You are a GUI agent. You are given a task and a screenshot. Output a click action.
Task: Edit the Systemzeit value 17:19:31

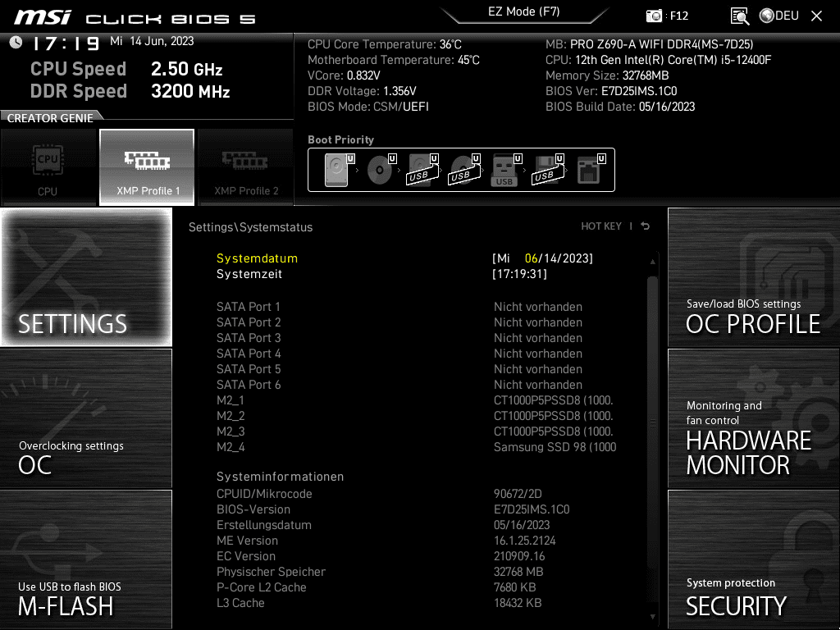(519, 274)
